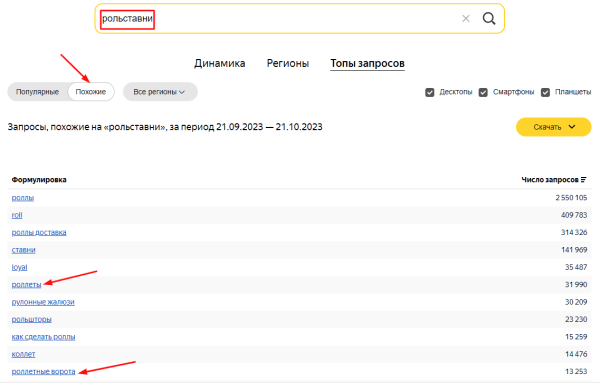Viewport: 600px width, 383px height.
Task: Clear the search field with the X icon
Action: (x=466, y=18)
